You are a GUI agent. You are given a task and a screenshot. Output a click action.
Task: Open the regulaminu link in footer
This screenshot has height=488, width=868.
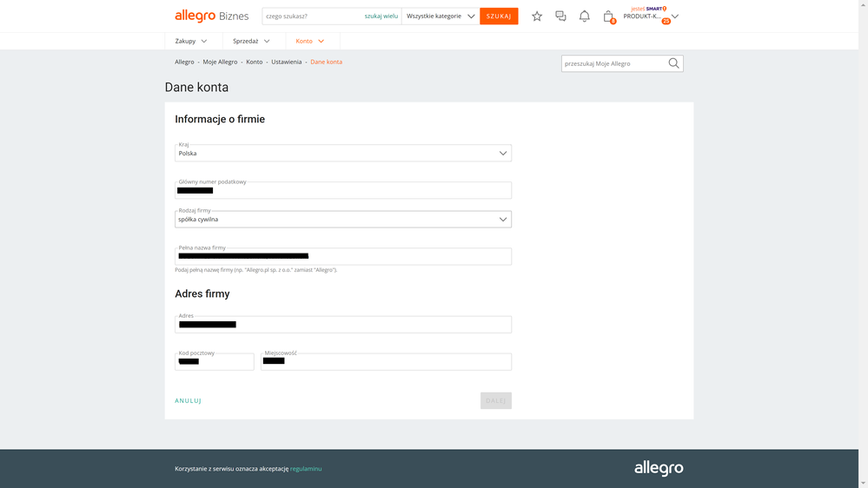click(x=306, y=469)
